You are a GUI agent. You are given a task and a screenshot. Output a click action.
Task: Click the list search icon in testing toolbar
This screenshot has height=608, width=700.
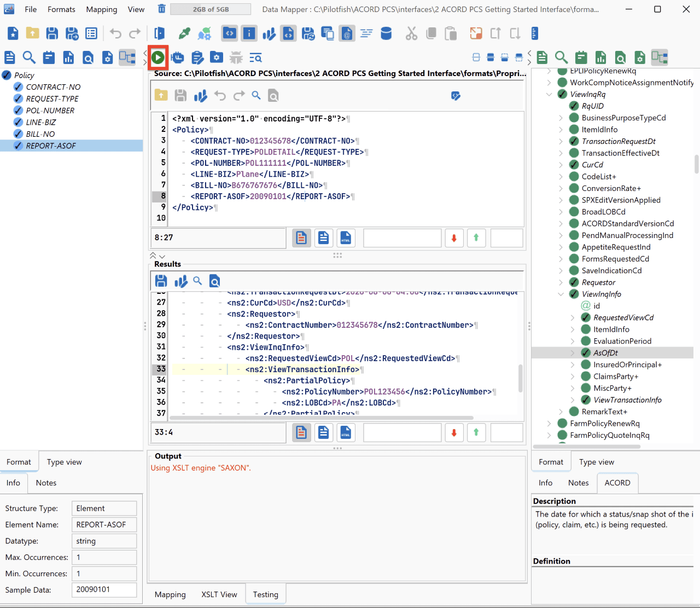point(255,57)
